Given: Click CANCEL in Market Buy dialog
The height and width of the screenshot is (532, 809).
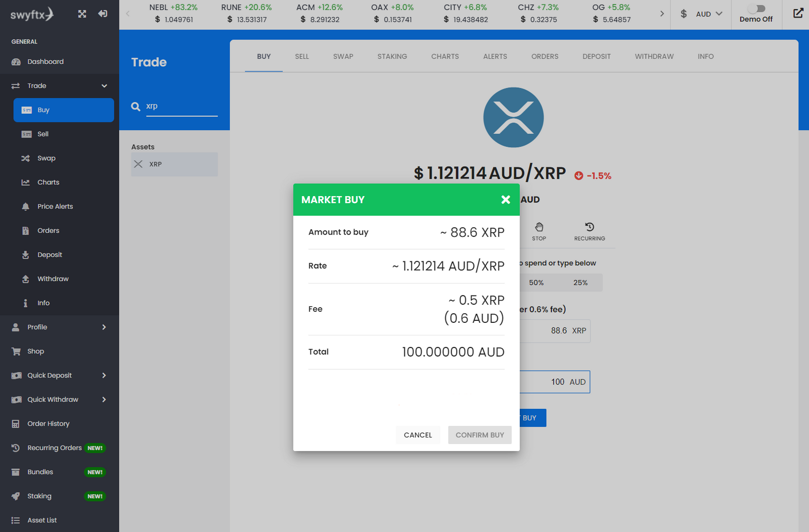Looking at the screenshot, I should (x=418, y=435).
